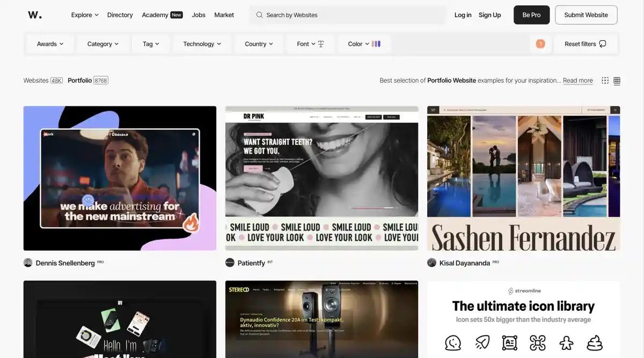The height and width of the screenshot is (358, 644).
Task: Click the Dennis Snellenberg author name
Action: tap(65, 263)
